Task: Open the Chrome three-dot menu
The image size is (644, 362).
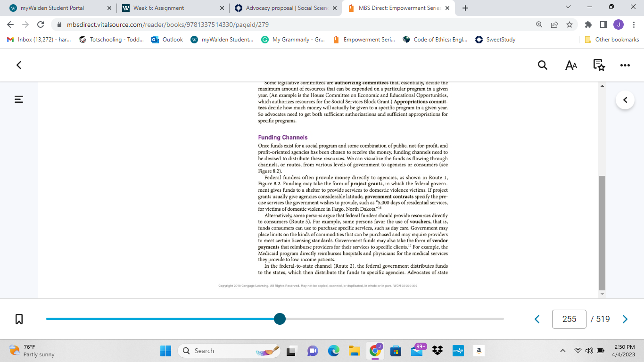Action: pyautogui.click(x=633, y=25)
